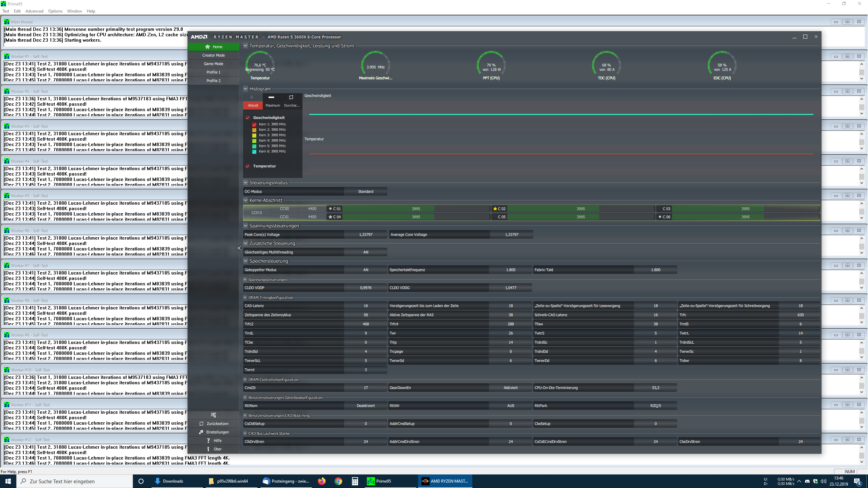Screen dimensions: 868x488
Task: Click the Home icon in Ryzen Master sidebar
Action: click(x=208, y=47)
